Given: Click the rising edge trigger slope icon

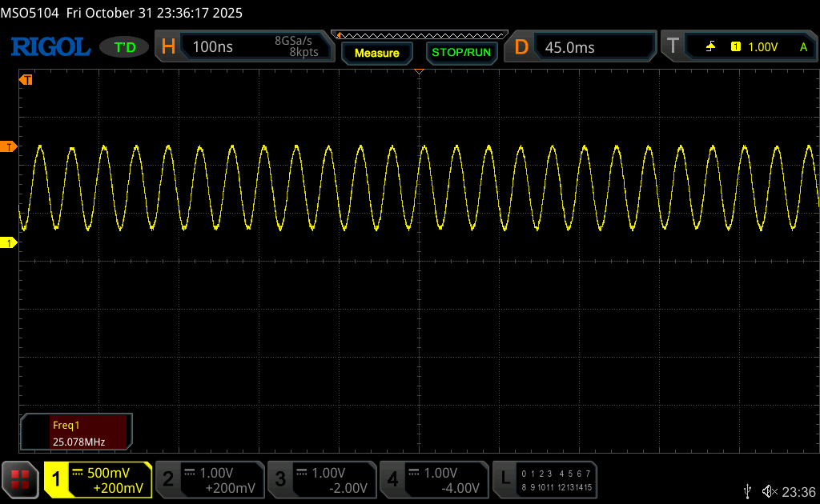Looking at the screenshot, I should [710, 47].
